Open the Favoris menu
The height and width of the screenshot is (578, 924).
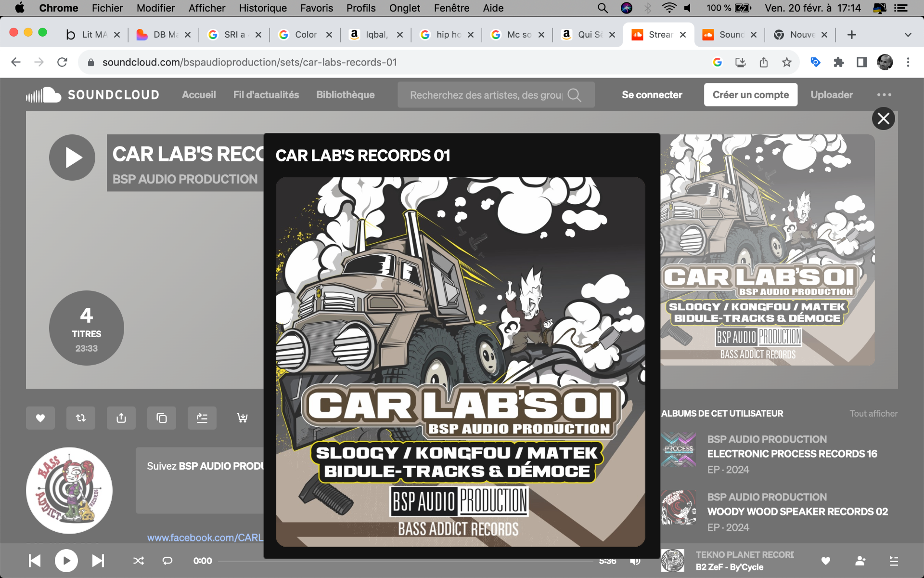tap(317, 8)
